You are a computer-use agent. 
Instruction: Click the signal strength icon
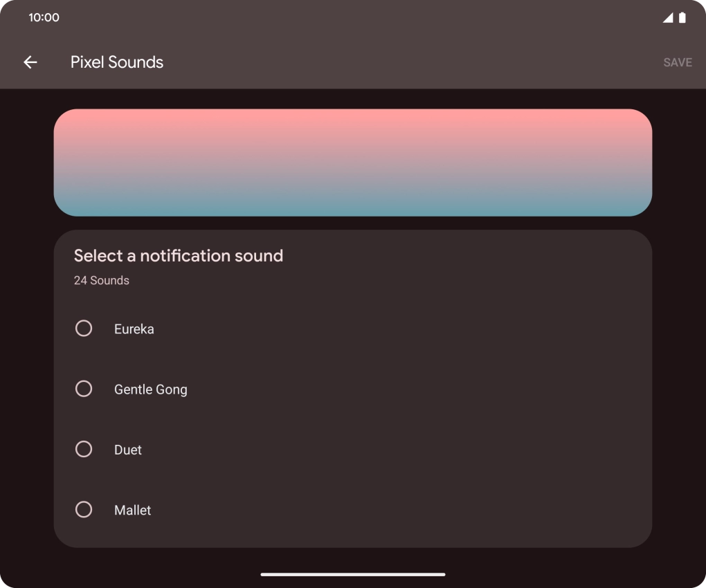pos(667,18)
